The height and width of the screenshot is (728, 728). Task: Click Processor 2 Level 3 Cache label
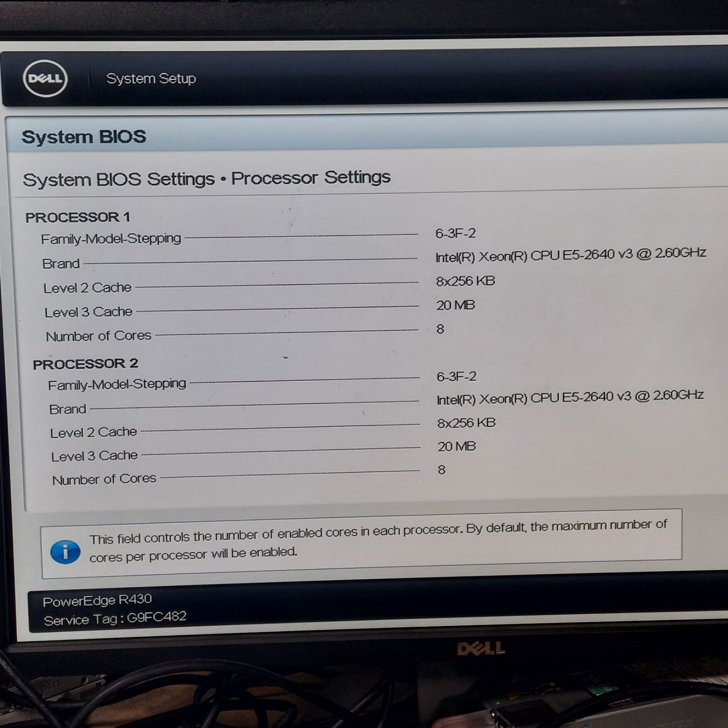tap(94, 456)
